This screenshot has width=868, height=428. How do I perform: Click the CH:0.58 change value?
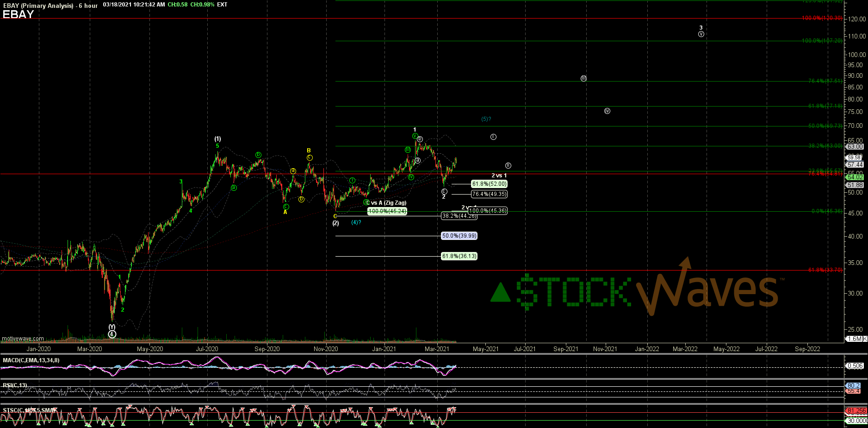177,5
